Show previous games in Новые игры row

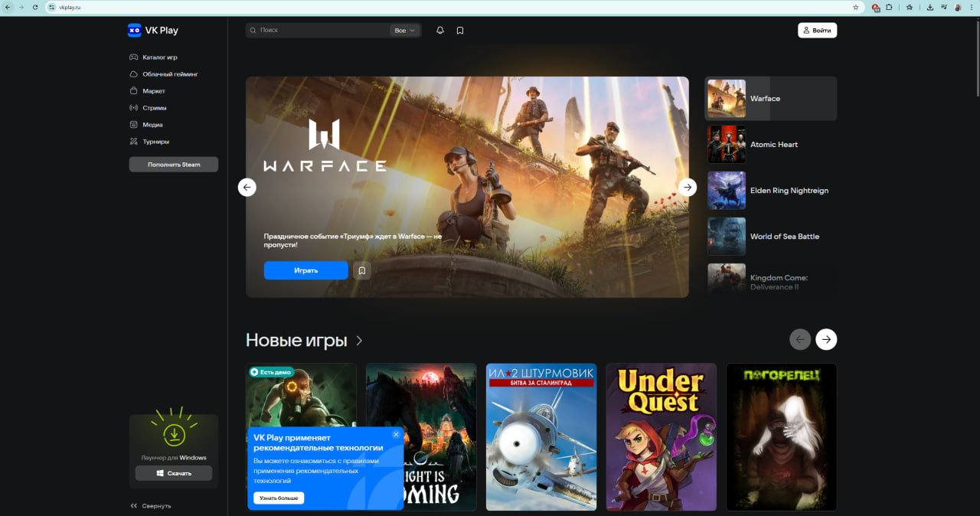coord(800,339)
